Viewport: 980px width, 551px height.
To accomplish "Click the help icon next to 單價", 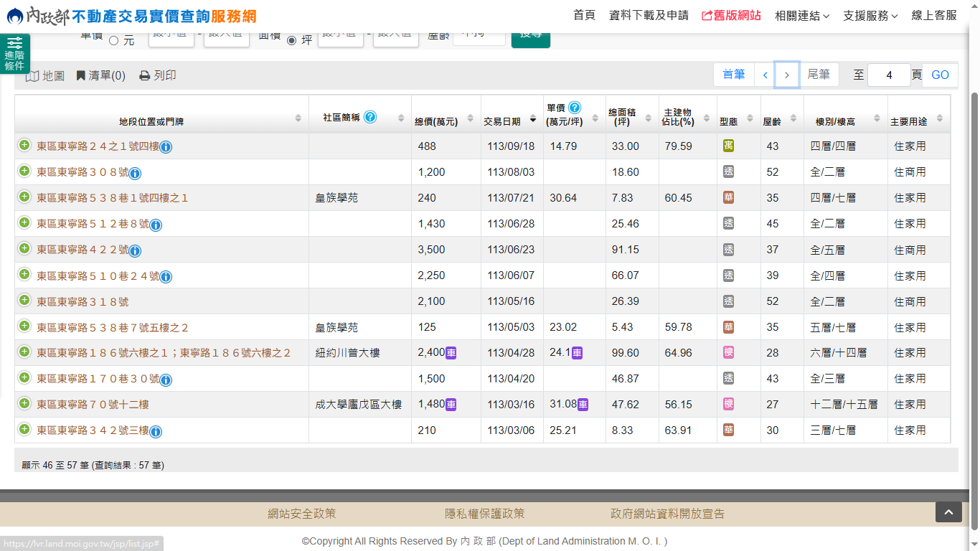I will tap(575, 108).
